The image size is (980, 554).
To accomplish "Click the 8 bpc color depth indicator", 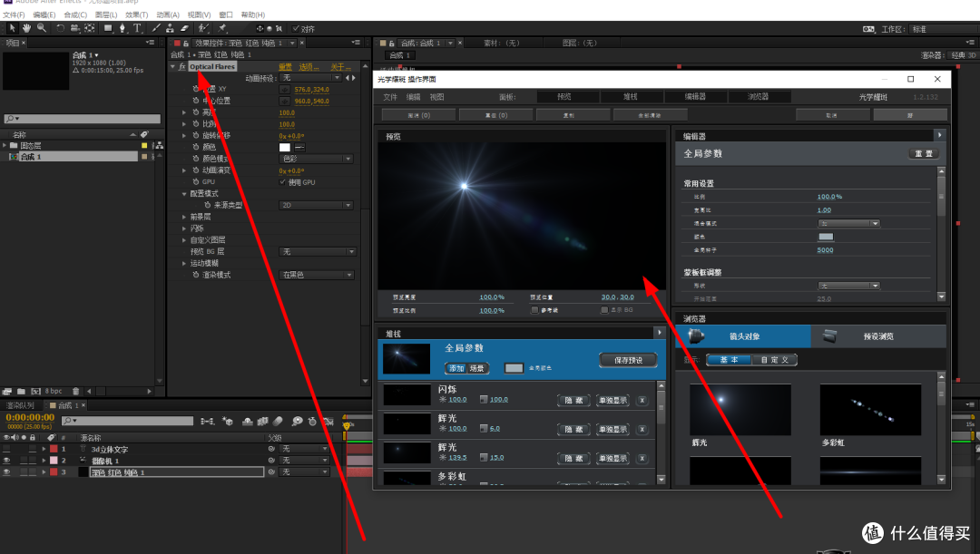I will (54, 391).
